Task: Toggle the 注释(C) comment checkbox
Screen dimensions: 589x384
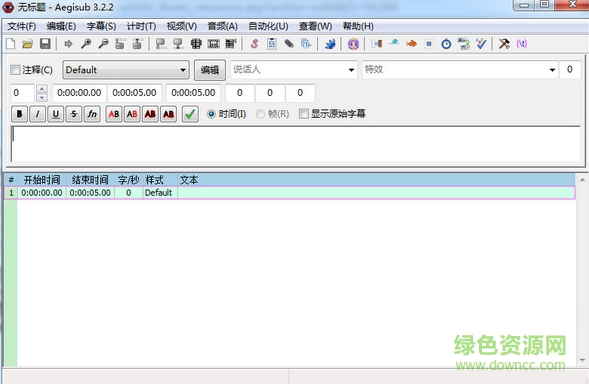Action: 15,70
